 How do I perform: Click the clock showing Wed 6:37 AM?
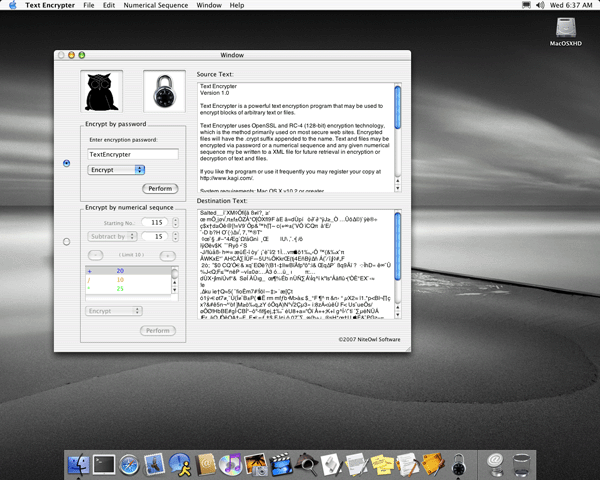[x=571, y=5]
